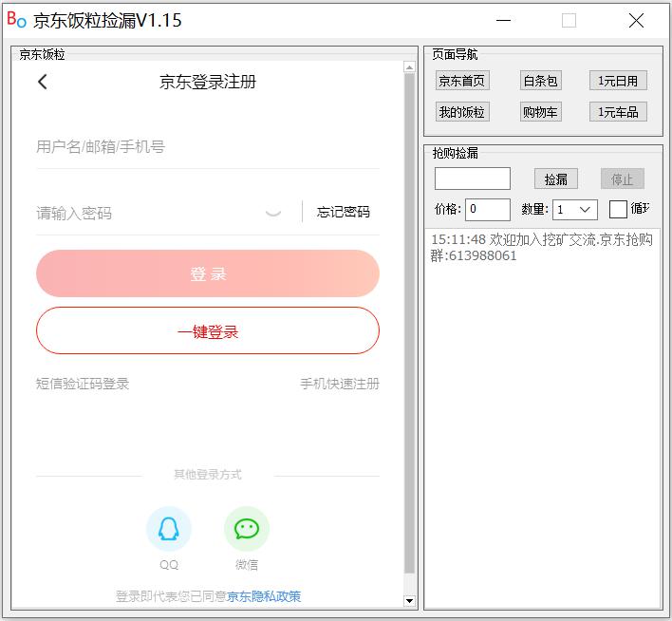Viewport: 672px width, 621px height.
Task: Enable the 循环 loop checkbox
Action: (618, 209)
